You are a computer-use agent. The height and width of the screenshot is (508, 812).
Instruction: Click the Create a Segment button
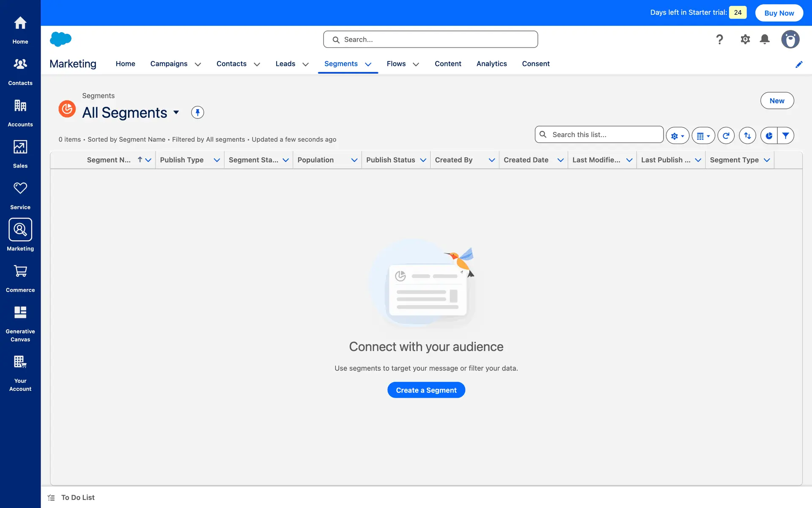tap(426, 390)
